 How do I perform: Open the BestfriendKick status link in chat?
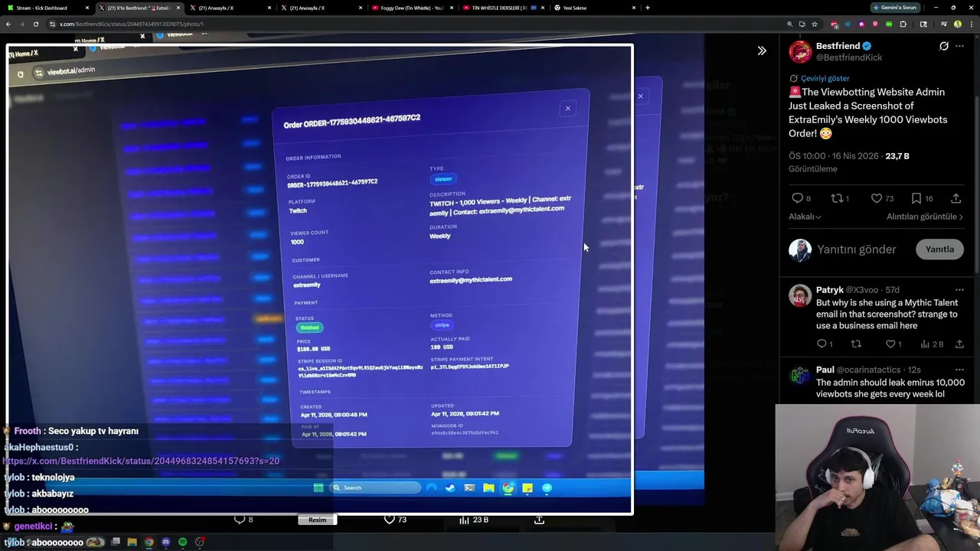tap(141, 461)
